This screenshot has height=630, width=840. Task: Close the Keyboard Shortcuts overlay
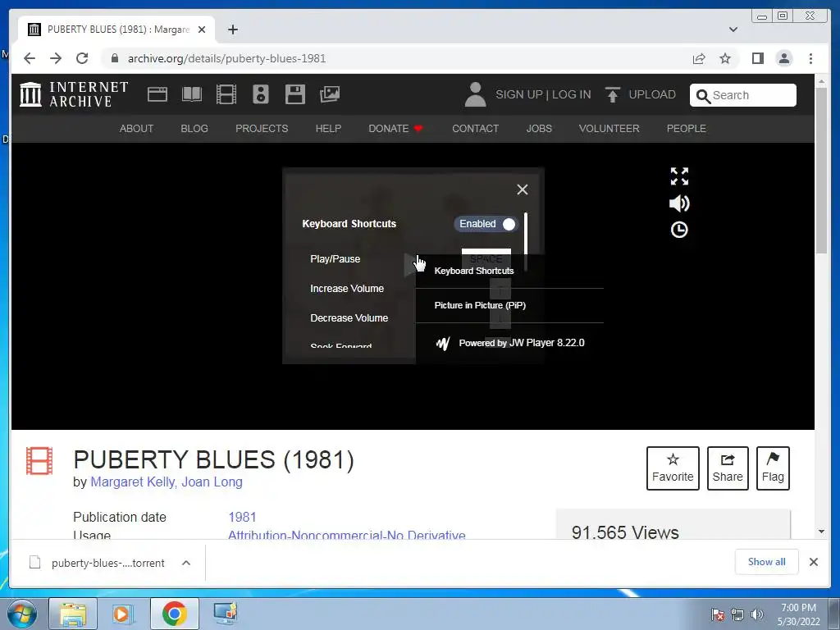tap(523, 189)
